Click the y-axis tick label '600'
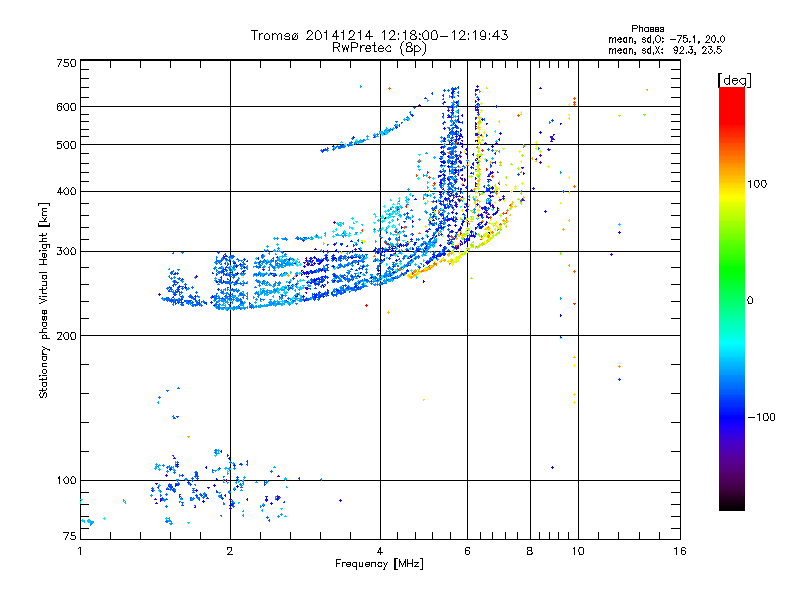Viewport: 800px width, 600px height. point(67,107)
